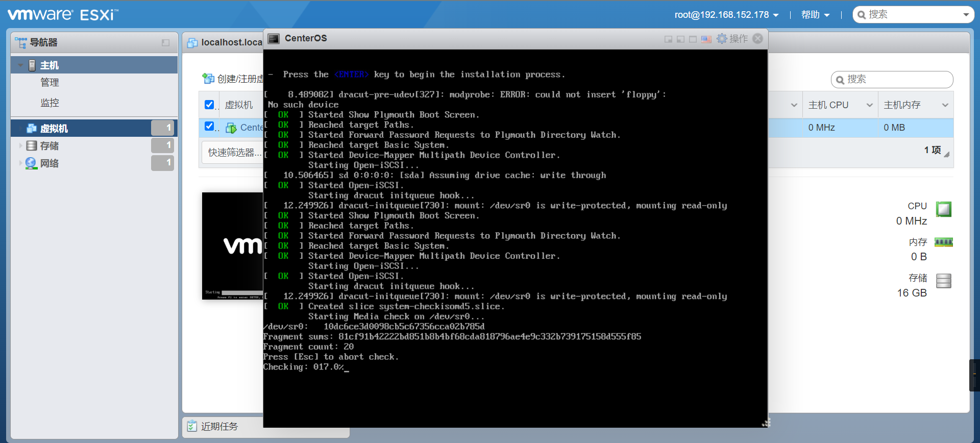
Task: Click the console full-size window icon
Action: click(693, 39)
